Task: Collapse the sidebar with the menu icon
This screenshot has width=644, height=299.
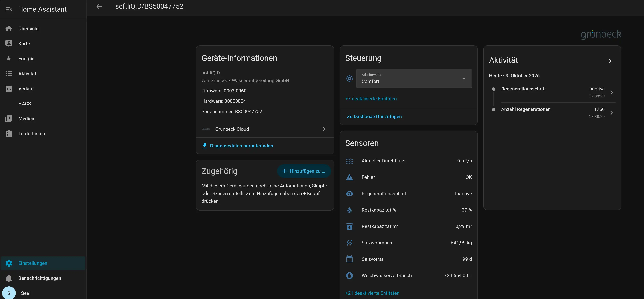Action: tap(9, 9)
